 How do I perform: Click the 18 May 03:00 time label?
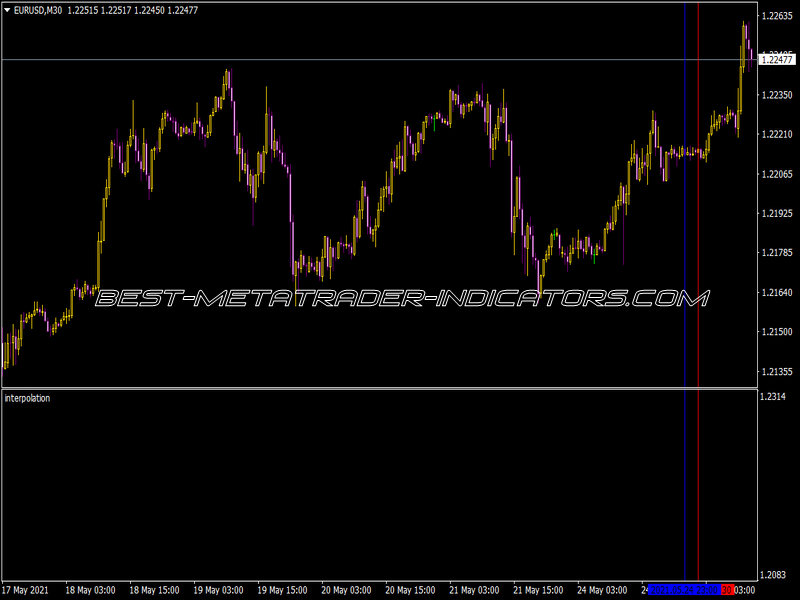[90, 590]
